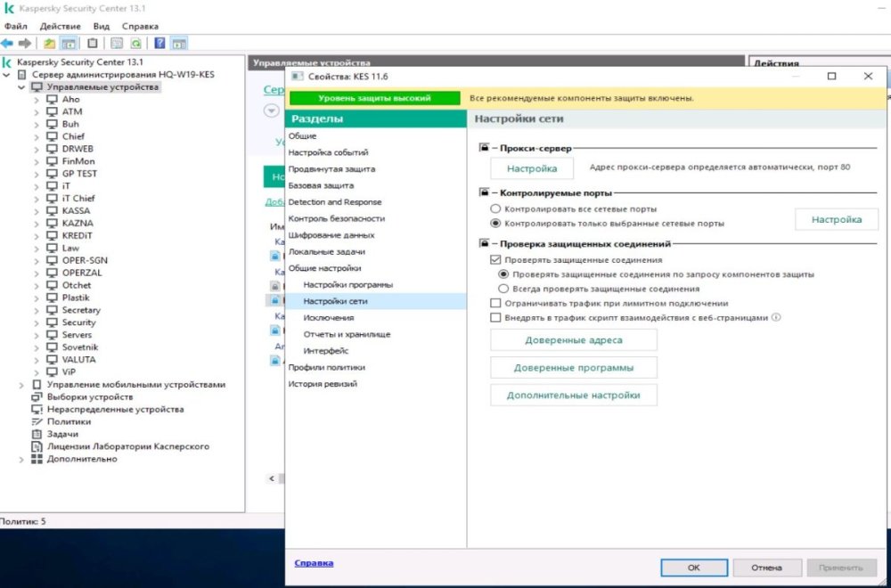Click the Kaspersky logo icon at tree root
This screenshot has height=588, width=891.
pos(7,62)
